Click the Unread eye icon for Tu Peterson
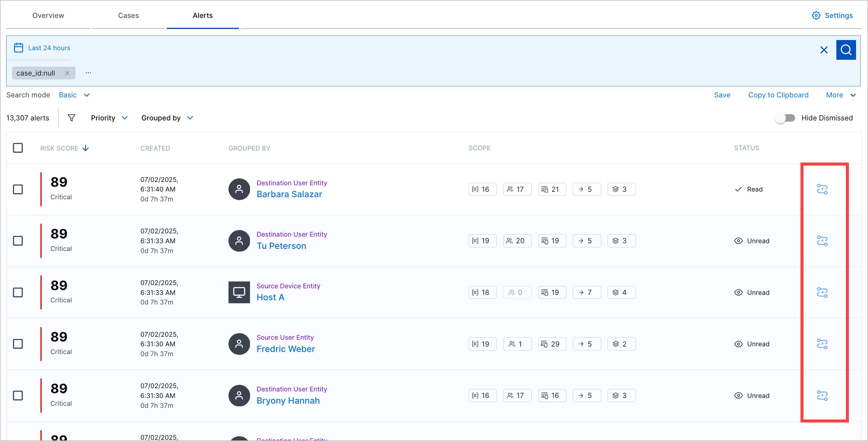This screenshot has height=441, width=868. coord(738,241)
